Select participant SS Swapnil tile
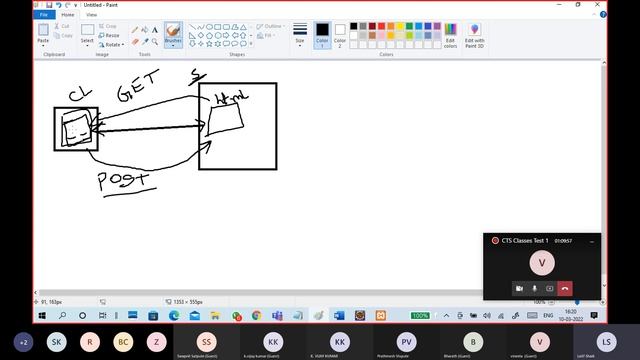 tap(207, 342)
